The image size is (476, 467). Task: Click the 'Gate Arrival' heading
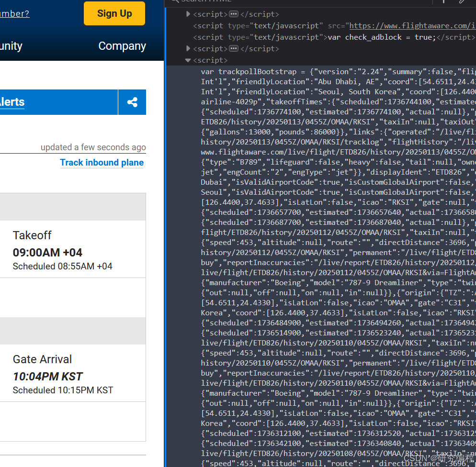[42, 359]
